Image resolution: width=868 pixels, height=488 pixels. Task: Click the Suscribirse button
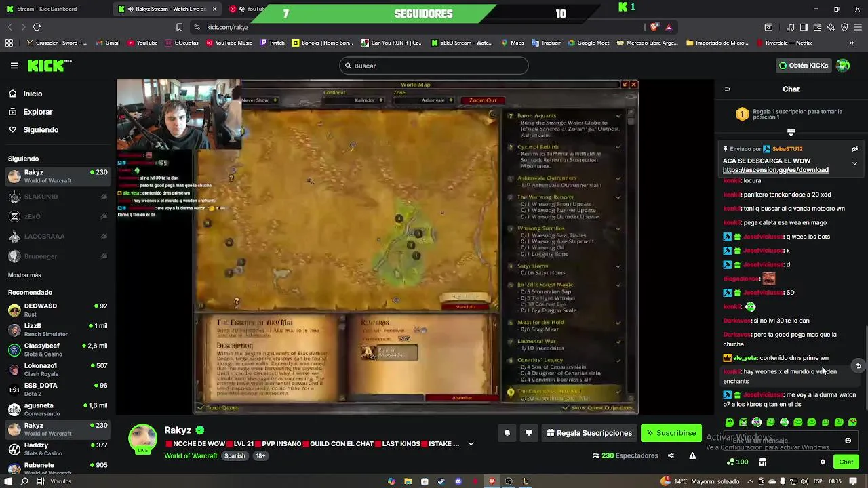click(671, 433)
